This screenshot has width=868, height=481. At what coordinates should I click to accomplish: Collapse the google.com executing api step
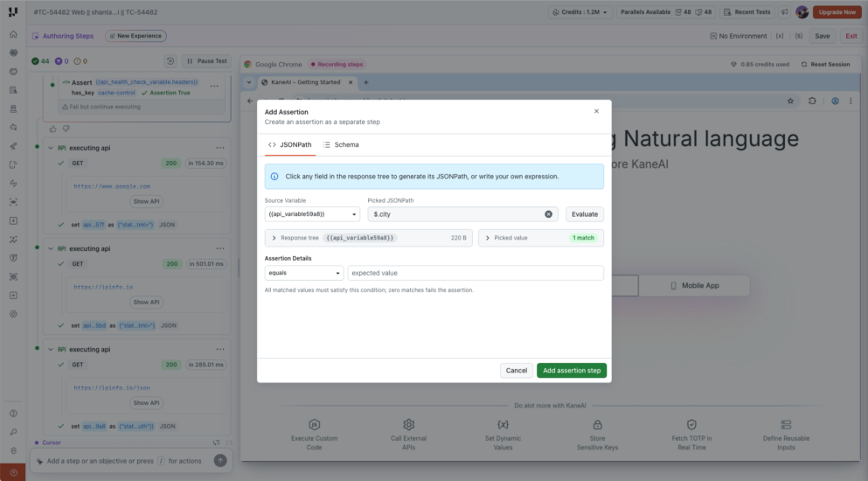[x=51, y=148]
